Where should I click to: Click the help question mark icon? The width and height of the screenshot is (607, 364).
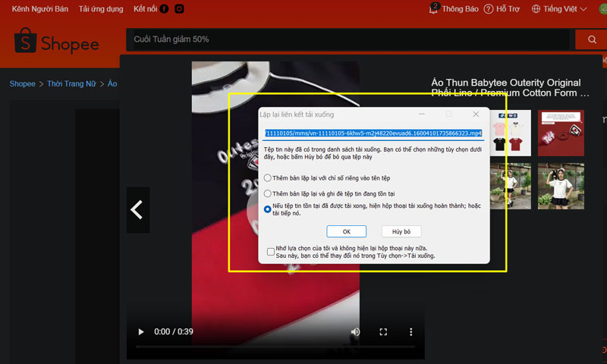pos(489,8)
